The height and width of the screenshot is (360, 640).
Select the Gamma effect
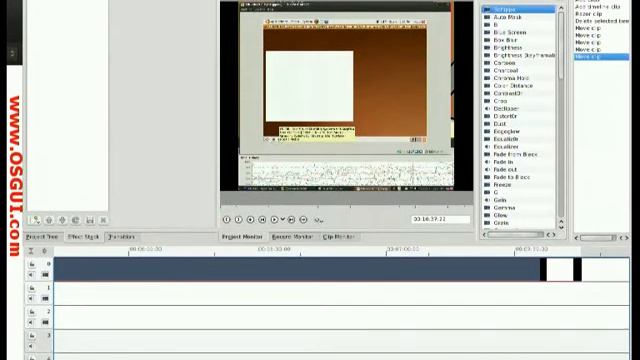tap(504, 208)
